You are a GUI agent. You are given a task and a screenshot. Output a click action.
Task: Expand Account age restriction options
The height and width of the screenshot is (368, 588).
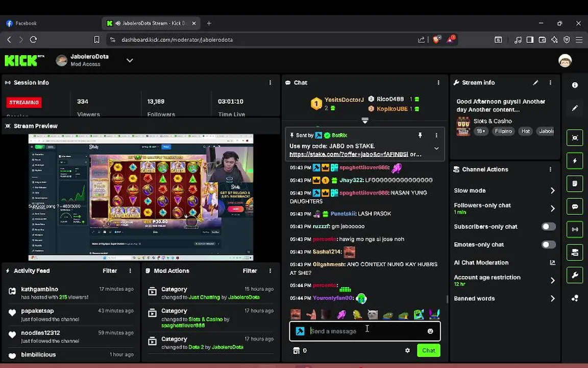tap(552, 281)
